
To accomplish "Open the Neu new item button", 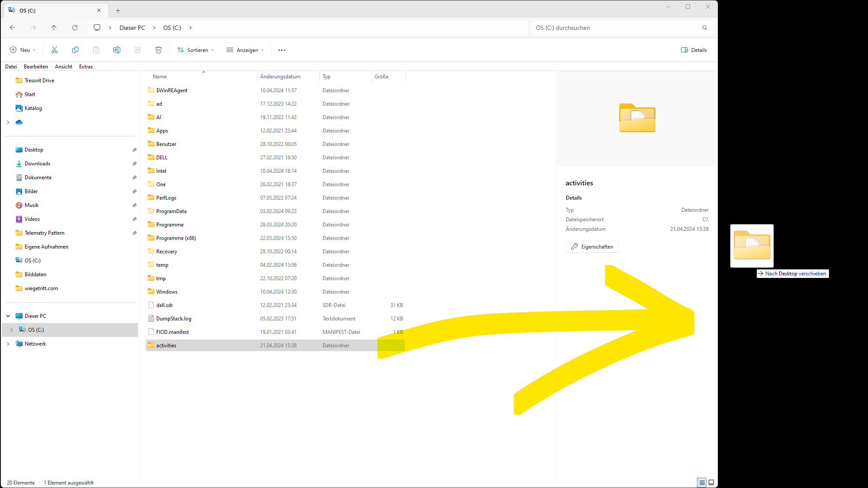I will click(23, 50).
